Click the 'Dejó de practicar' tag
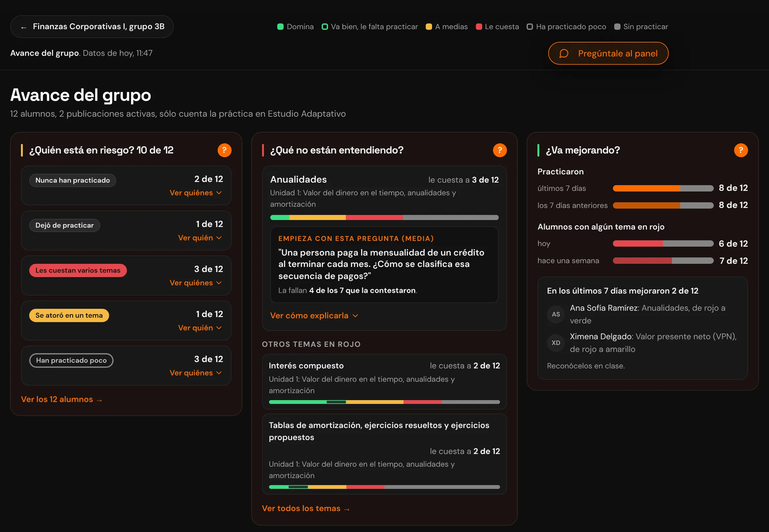 click(65, 226)
